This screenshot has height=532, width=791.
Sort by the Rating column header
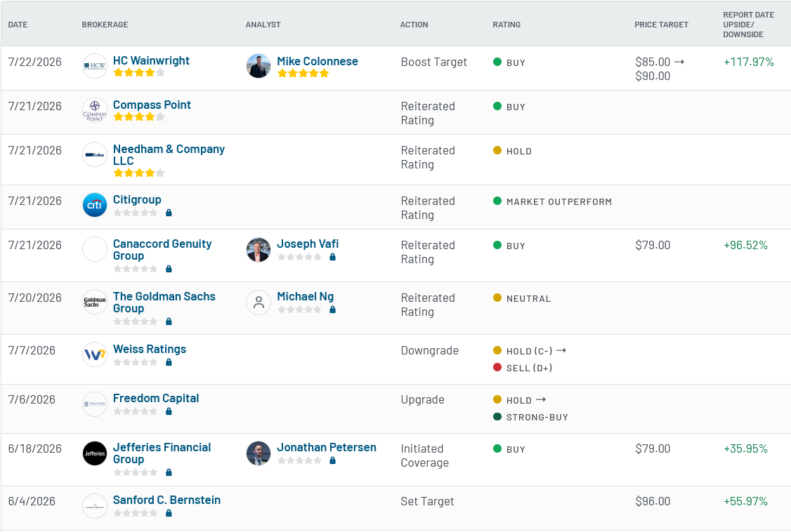[506, 25]
